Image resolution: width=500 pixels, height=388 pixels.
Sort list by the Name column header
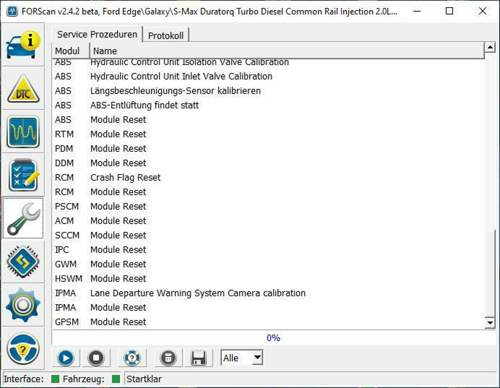[x=287, y=51]
